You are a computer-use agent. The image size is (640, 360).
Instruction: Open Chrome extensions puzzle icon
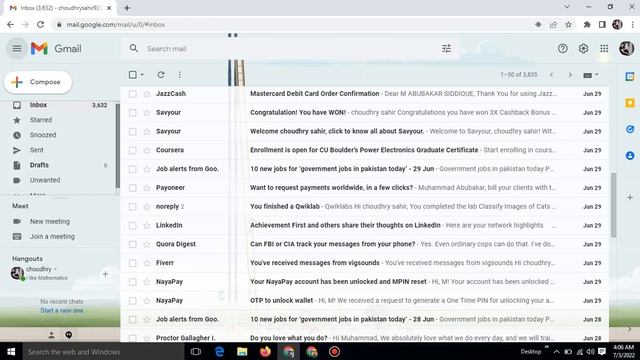pyautogui.click(x=587, y=24)
